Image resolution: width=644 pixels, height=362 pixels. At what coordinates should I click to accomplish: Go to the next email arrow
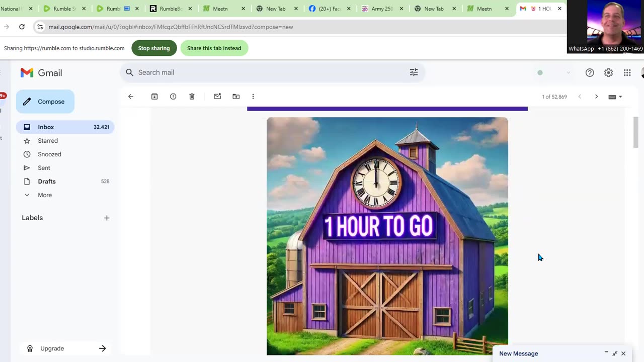596,97
